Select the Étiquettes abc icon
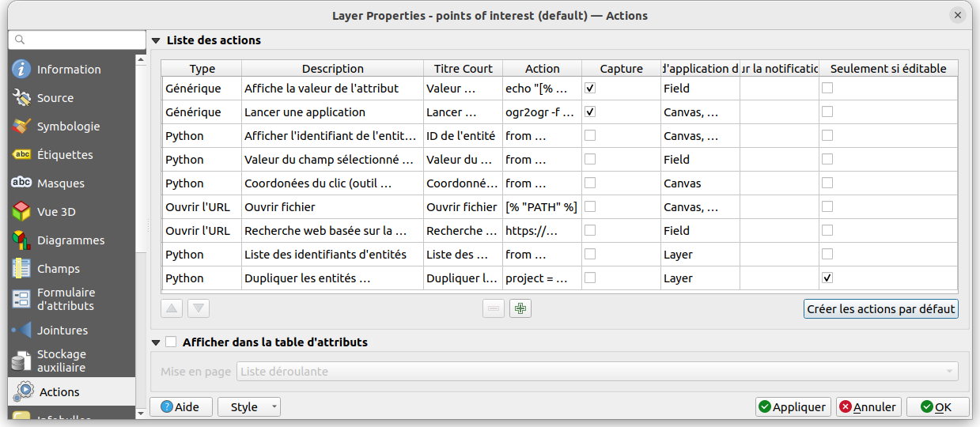Image resolution: width=980 pixels, height=427 pixels. pyautogui.click(x=21, y=154)
